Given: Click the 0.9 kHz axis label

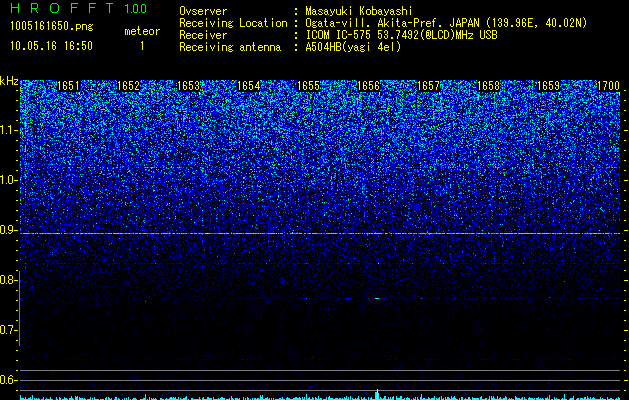Looking at the screenshot, I should pos(8,230).
